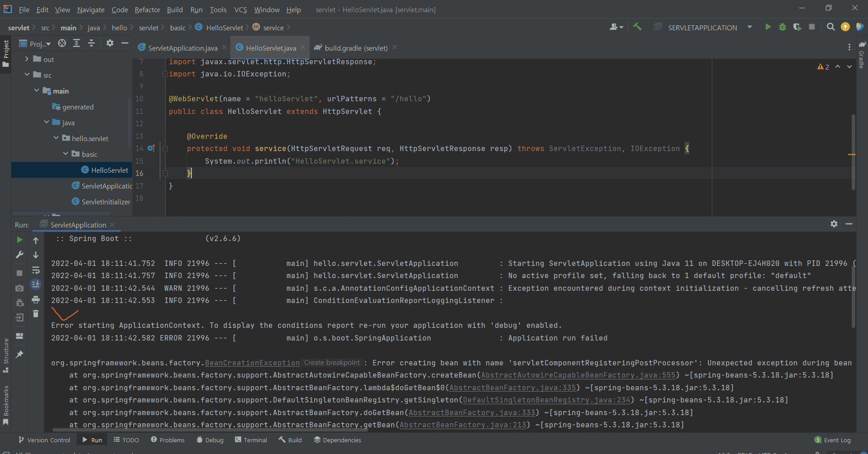The height and width of the screenshot is (454, 868).
Task: Select opened file in Project tree
Action: pos(62,43)
